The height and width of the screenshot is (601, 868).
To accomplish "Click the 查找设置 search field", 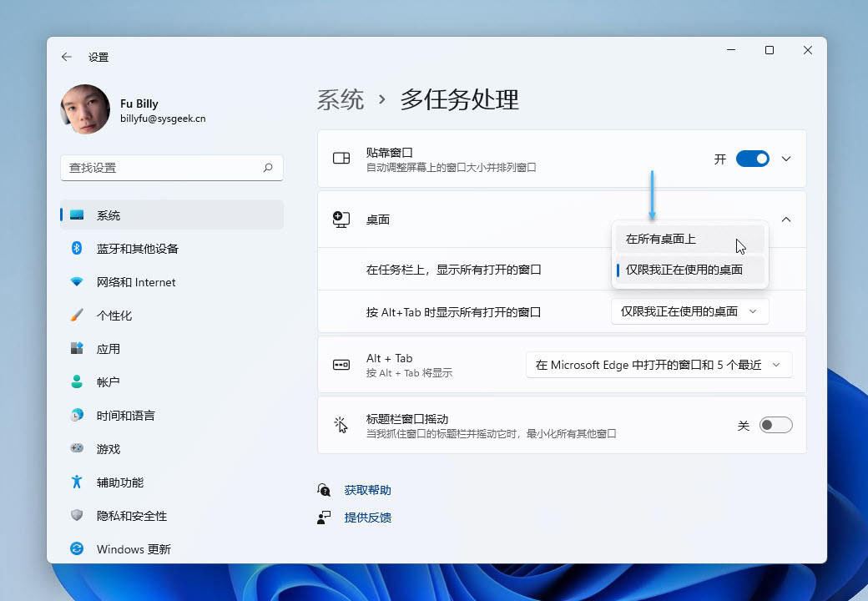I will click(163, 168).
